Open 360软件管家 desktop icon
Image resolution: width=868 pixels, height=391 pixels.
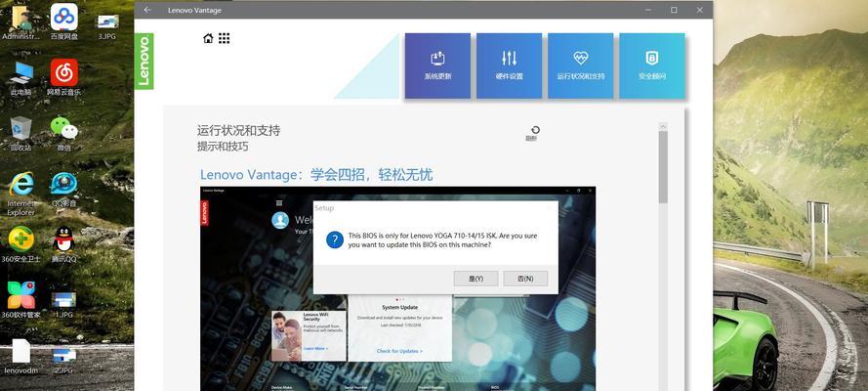click(x=21, y=300)
